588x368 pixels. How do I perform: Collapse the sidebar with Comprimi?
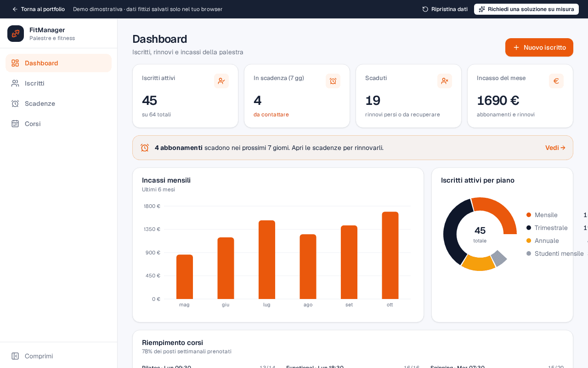(x=58, y=356)
